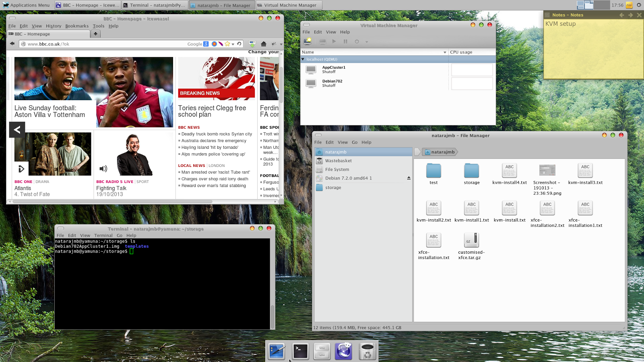Open File System in file manager sidebar
This screenshot has width=644, height=362.
point(363,169)
